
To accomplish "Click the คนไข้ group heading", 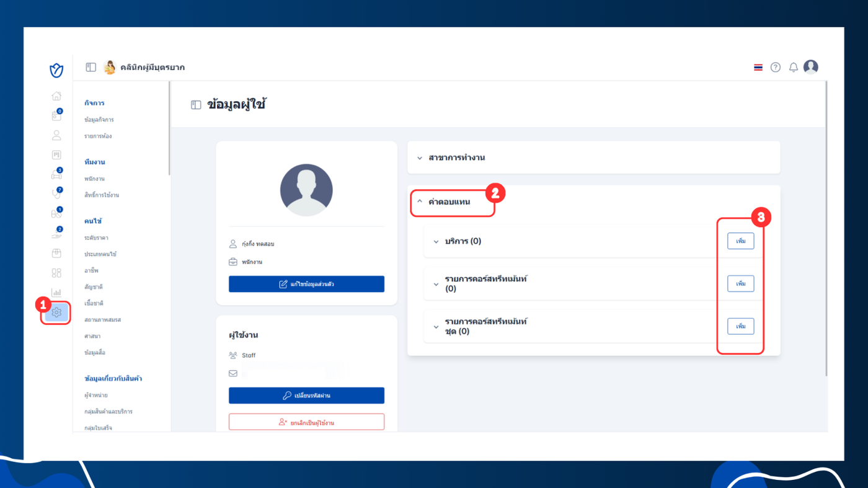I will 93,221.
